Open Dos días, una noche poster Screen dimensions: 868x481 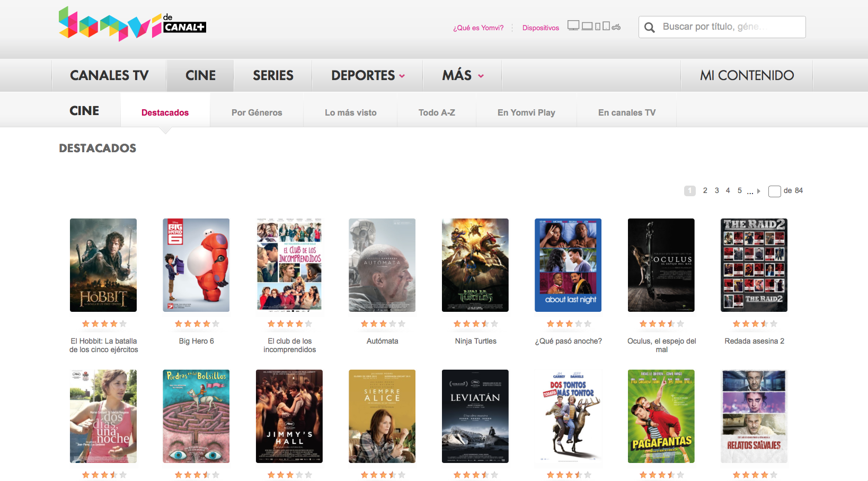click(103, 416)
